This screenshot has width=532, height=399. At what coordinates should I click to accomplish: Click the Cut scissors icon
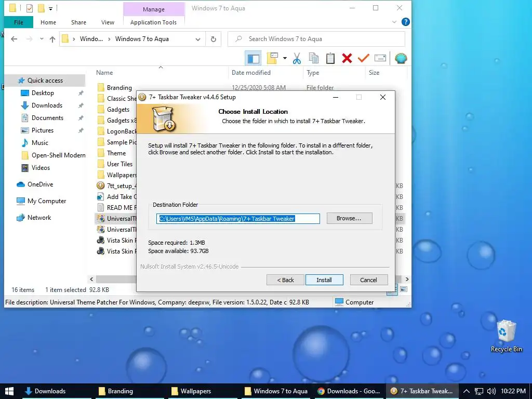pos(297,58)
